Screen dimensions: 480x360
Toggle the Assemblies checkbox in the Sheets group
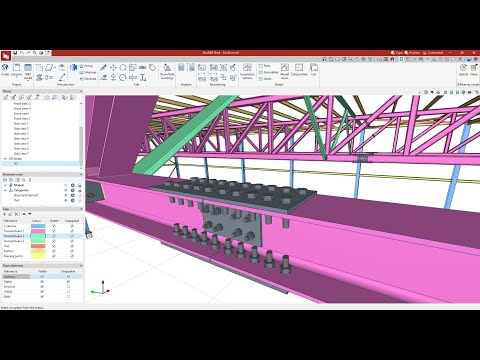(x=261, y=72)
